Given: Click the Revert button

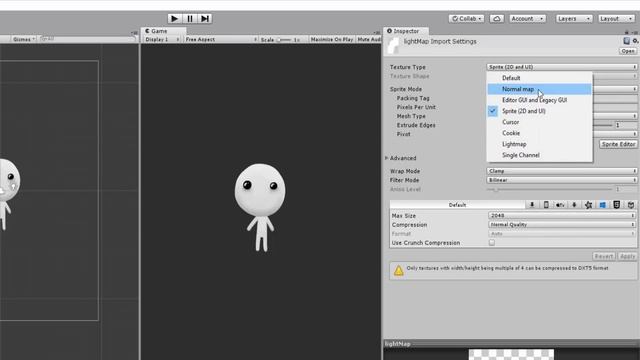Looking at the screenshot, I should pyautogui.click(x=604, y=256).
